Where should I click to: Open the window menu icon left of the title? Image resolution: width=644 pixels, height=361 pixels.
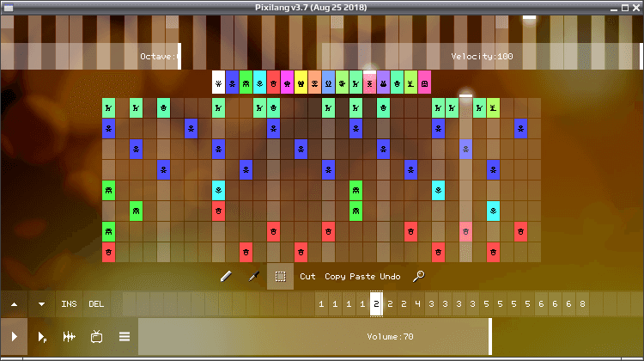pyautogui.click(x=9, y=8)
